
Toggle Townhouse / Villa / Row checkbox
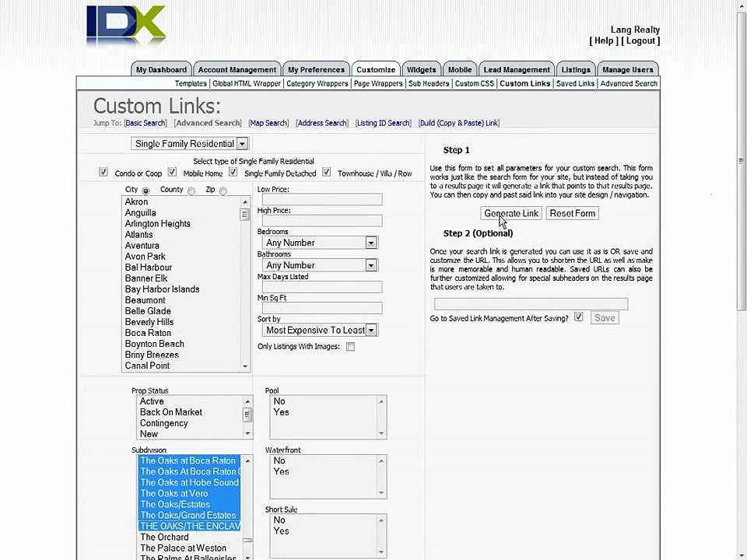click(326, 172)
